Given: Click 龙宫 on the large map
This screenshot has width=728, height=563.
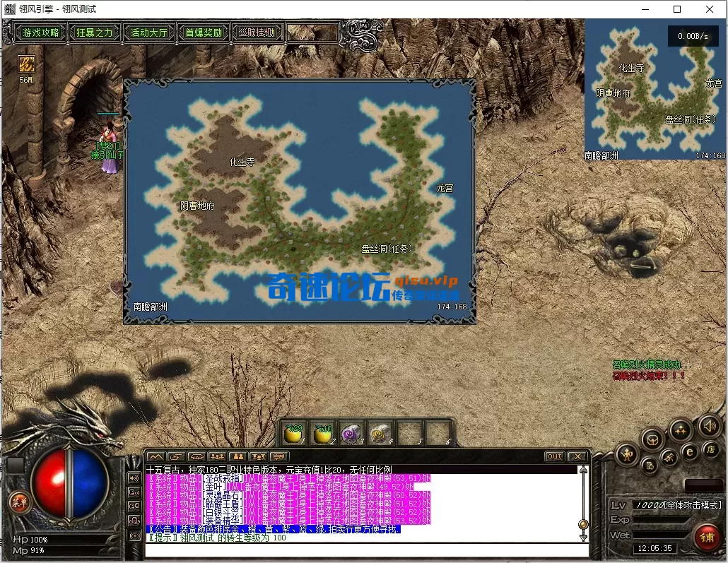Looking at the screenshot, I should click(x=445, y=188).
